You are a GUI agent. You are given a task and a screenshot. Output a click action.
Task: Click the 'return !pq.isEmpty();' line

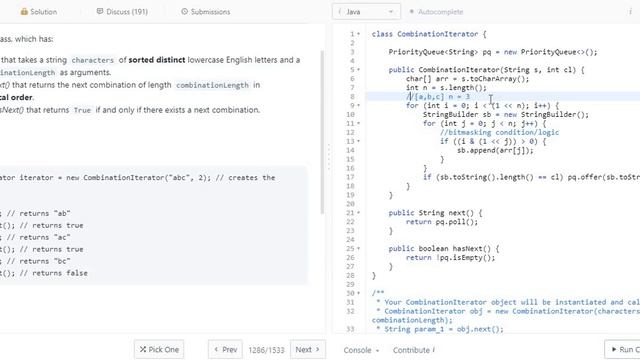coord(450,258)
